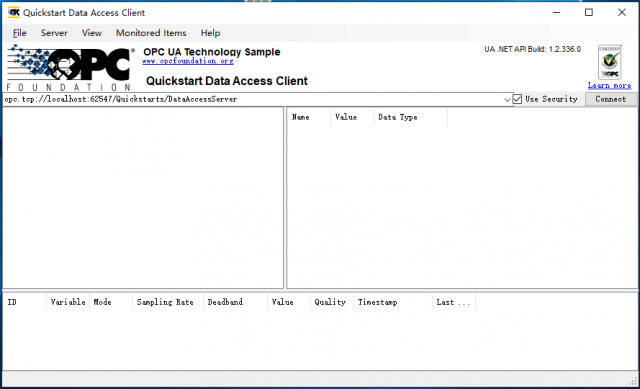Screen dimensions: 640x389
Task: Click the resize grip in status bar corner
Action: click(x=633, y=382)
